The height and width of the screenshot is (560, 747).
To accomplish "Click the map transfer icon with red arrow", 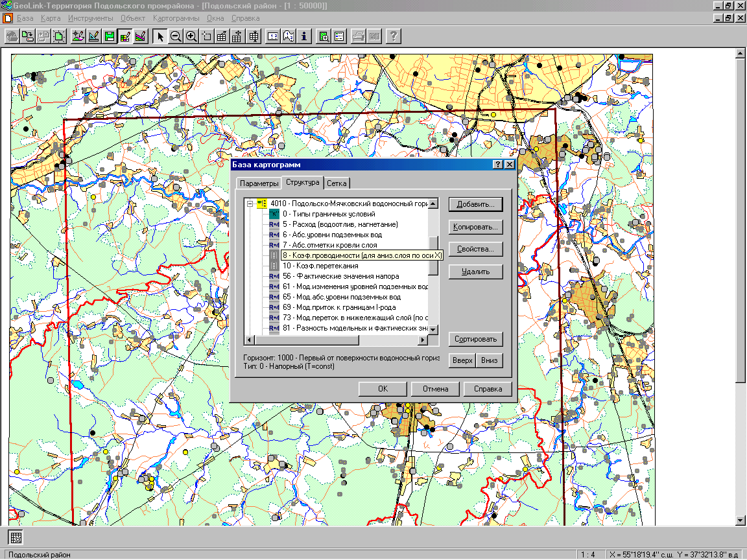I will coord(28,36).
